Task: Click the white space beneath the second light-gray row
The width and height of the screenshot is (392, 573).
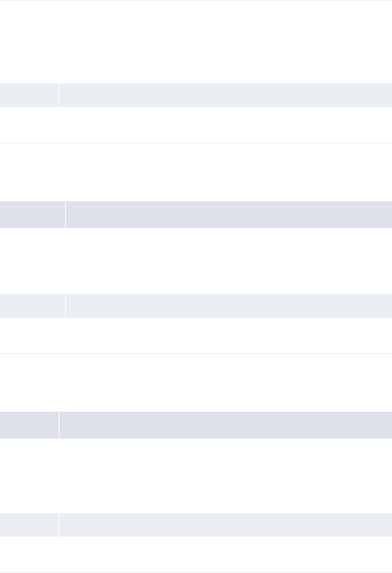Action: [196, 335]
